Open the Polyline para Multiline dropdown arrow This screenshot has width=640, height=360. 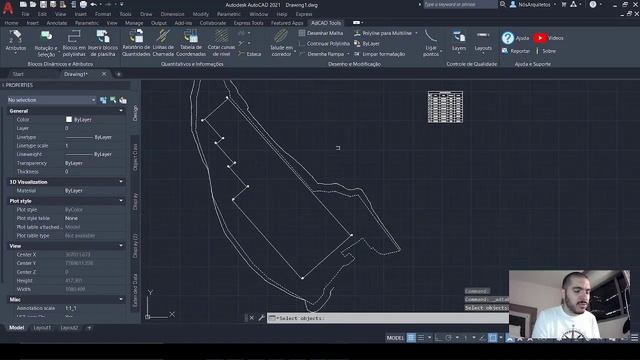click(416, 33)
